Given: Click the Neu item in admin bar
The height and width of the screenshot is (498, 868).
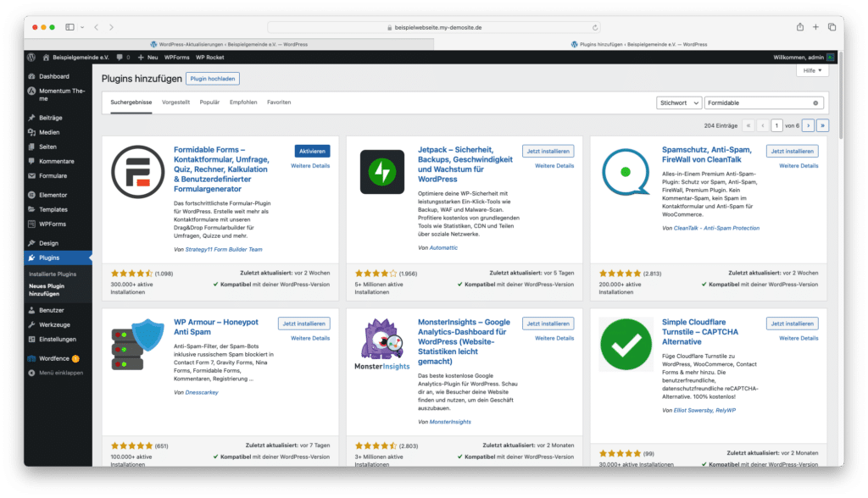Looking at the screenshot, I should pos(148,57).
